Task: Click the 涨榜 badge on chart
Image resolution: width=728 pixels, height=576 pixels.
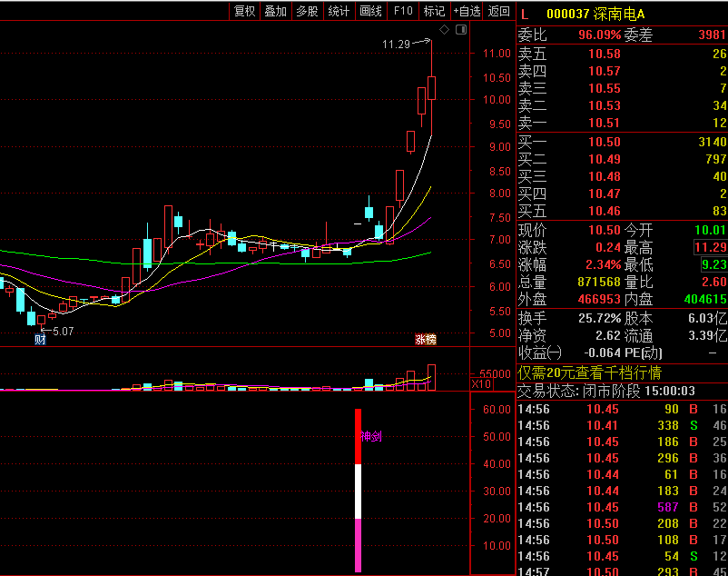Action: click(x=426, y=340)
